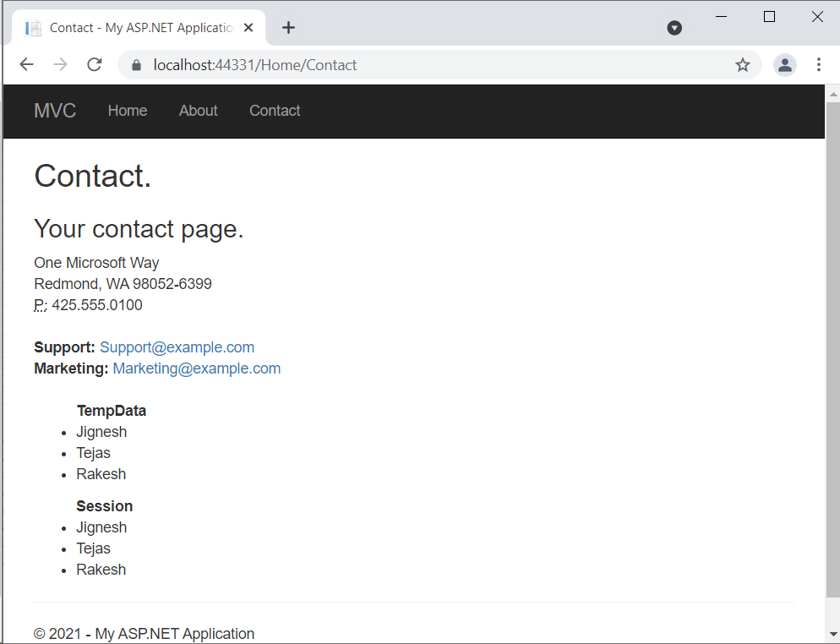Email Support@example.com link
Image resolution: width=840 pixels, height=644 pixels.
point(177,347)
